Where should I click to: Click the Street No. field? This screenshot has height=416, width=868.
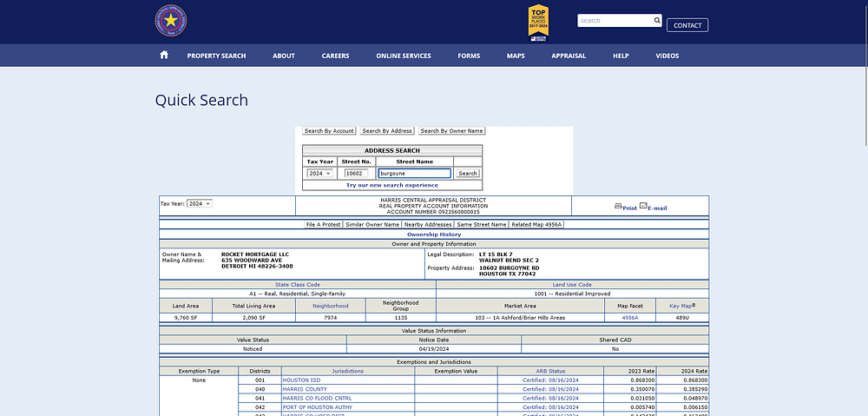(356, 174)
